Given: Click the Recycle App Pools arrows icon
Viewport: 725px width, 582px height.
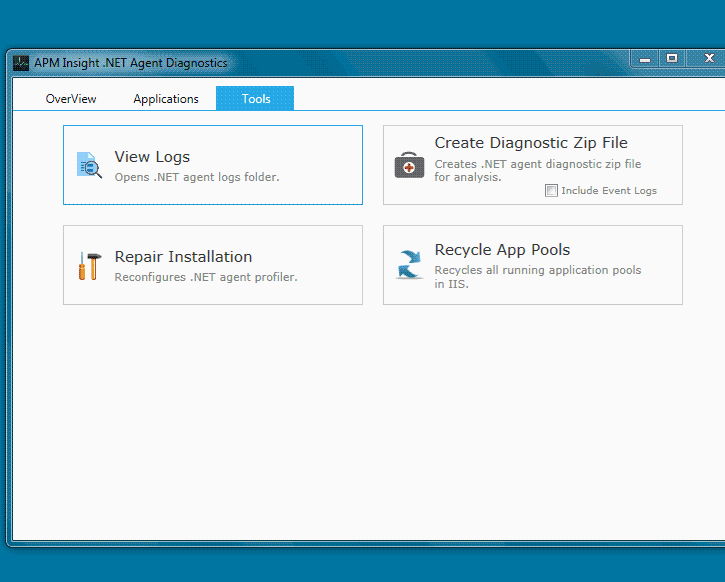Looking at the screenshot, I should click(409, 265).
